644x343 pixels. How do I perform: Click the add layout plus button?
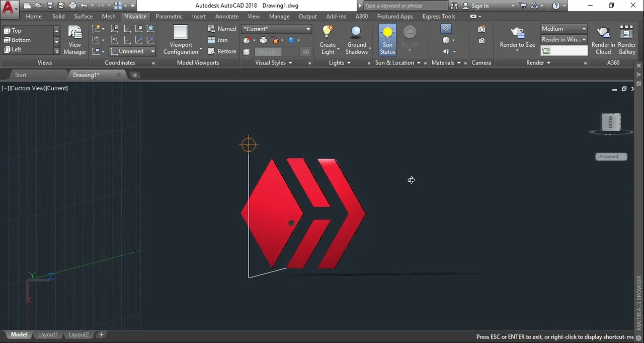coord(101,334)
